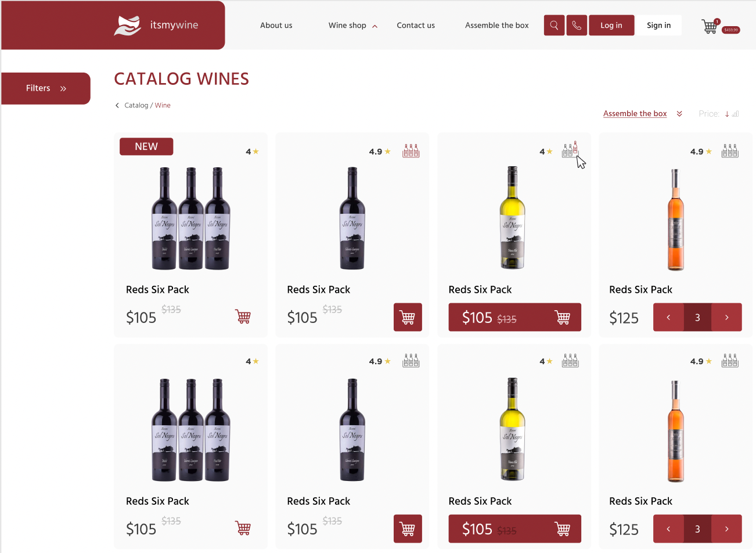Image resolution: width=756 pixels, height=553 pixels.
Task: Add the NEW Reds Six Pack to cart
Action: 243,317
